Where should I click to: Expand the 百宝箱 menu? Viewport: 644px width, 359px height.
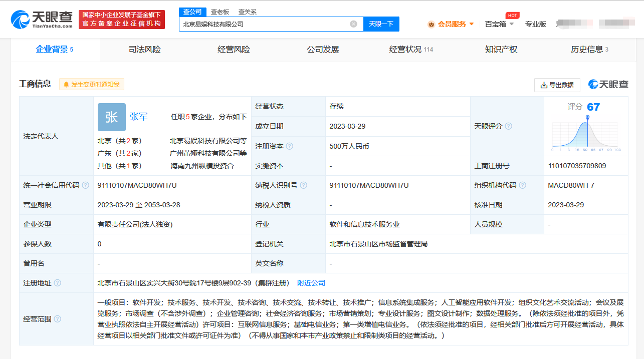coord(500,24)
